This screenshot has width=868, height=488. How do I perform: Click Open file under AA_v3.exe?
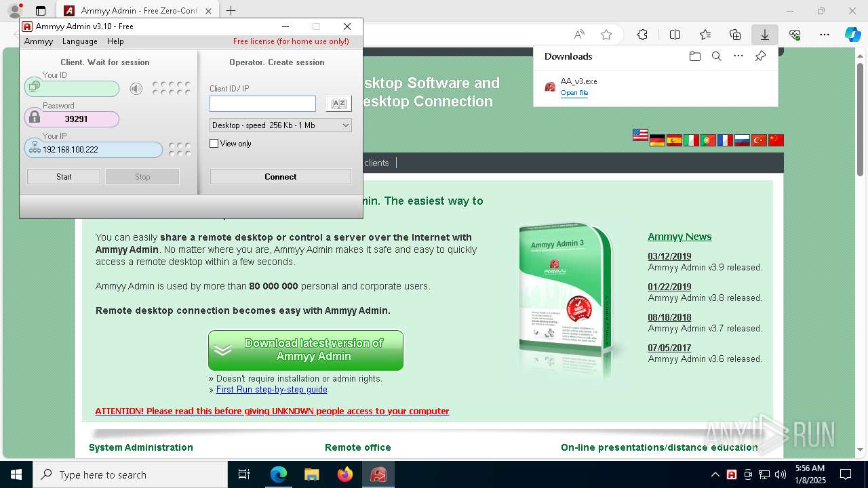[574, 93]
